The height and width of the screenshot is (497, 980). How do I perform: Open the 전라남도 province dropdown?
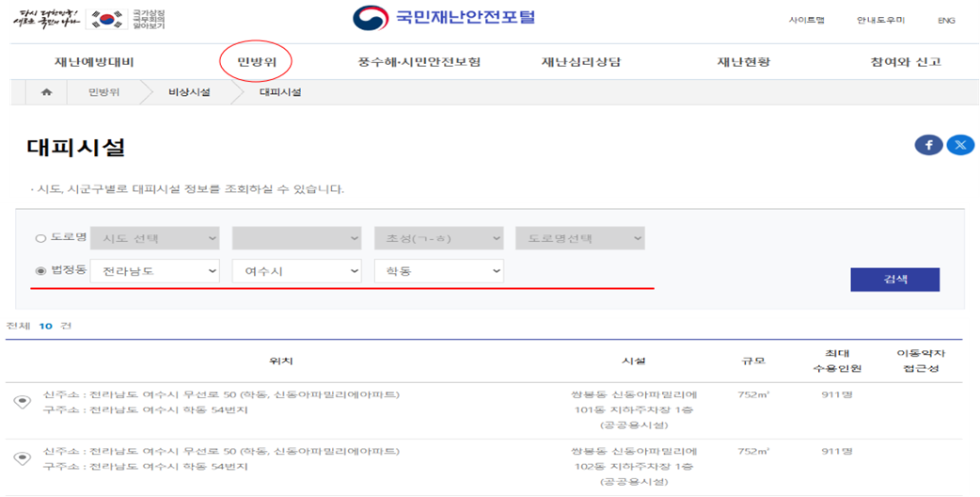(155, 271)
